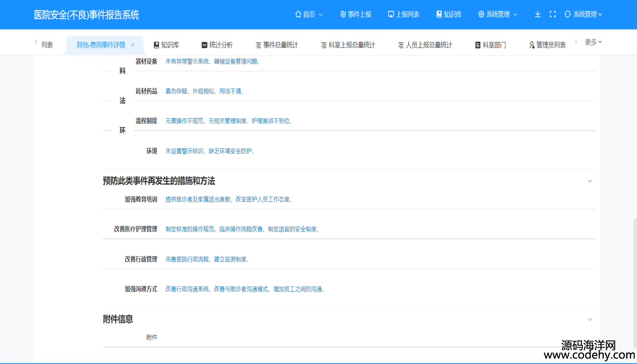637x364 pixels.
Task: Go to 事件上报 in the header
Action: 356,15
